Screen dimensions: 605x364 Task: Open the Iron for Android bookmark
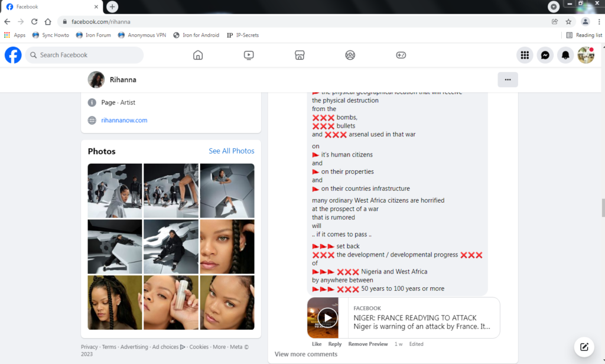coord(196,35)
